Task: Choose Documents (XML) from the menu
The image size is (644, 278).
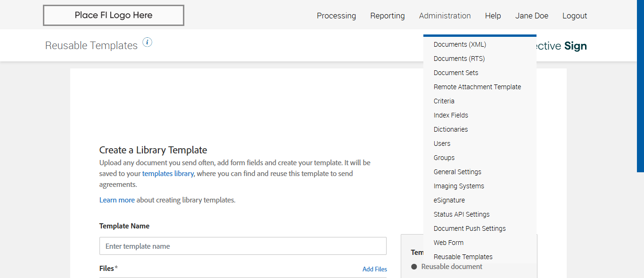Action: tap(460, 44)
